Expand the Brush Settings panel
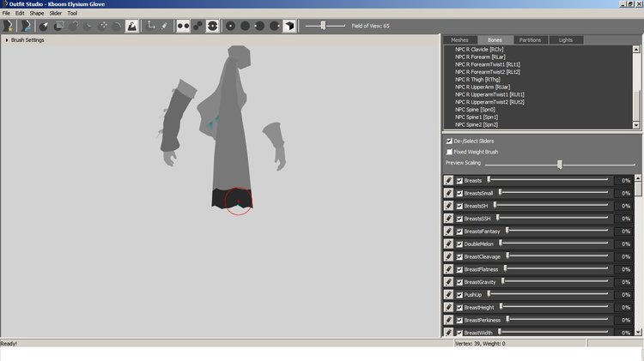The image size is (644, 361). click(x=7, y=39)
